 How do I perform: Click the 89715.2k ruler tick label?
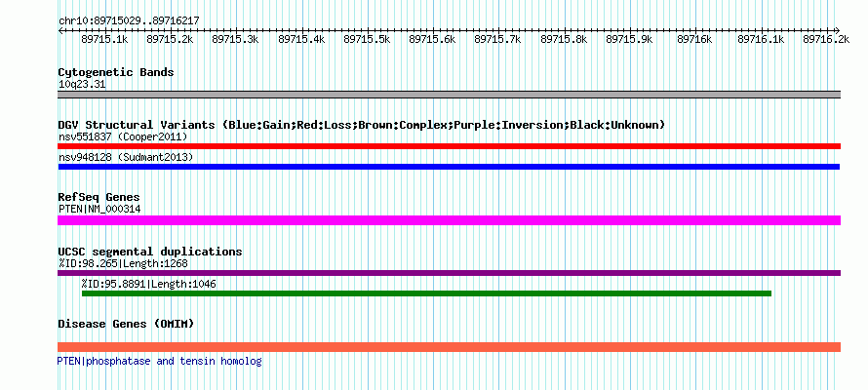[170, 39]
